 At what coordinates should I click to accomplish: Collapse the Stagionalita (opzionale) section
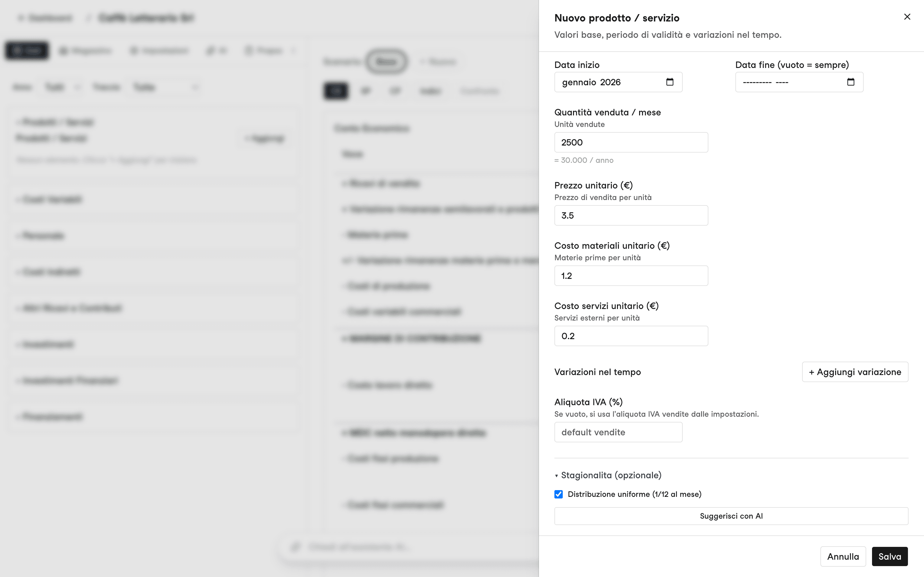pos(608,475)
